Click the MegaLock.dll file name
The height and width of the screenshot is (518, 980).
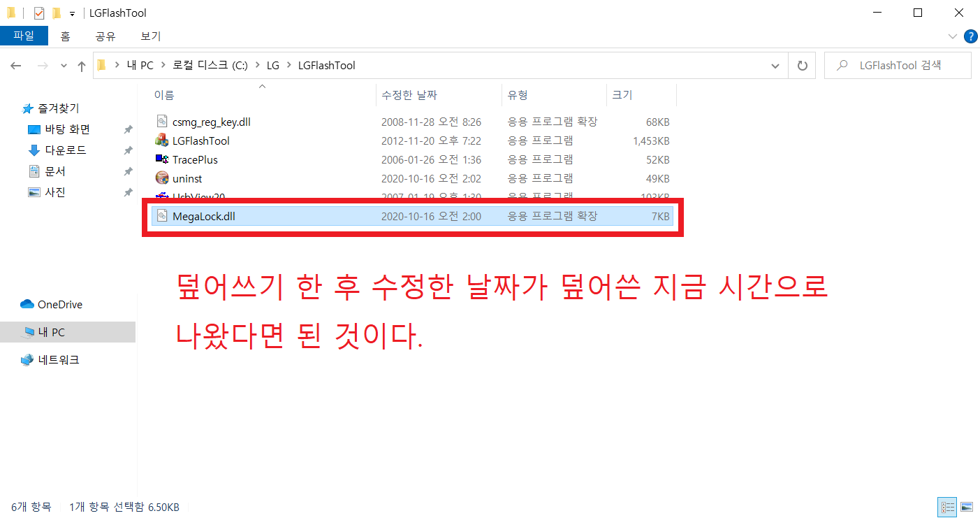pyautogui.click(x=204, y=216)
